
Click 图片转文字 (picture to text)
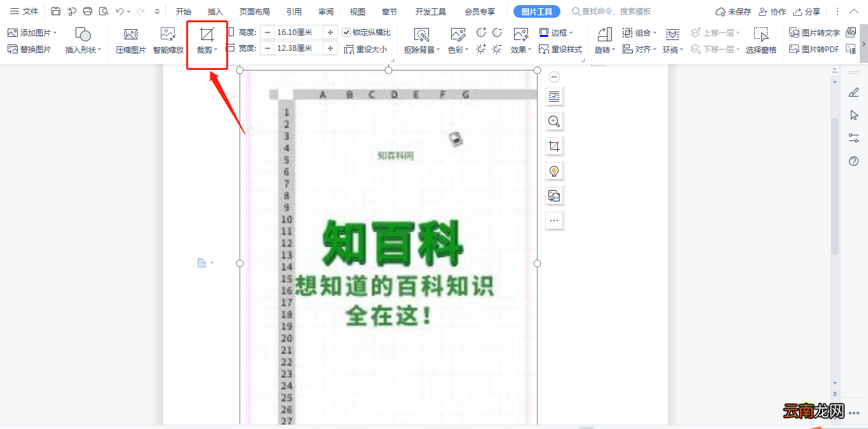815,32
